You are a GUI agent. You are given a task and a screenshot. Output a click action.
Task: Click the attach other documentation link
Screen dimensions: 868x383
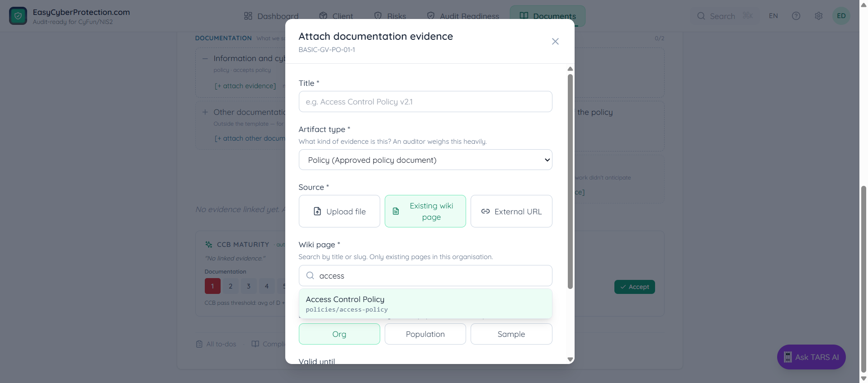[250, 138]
